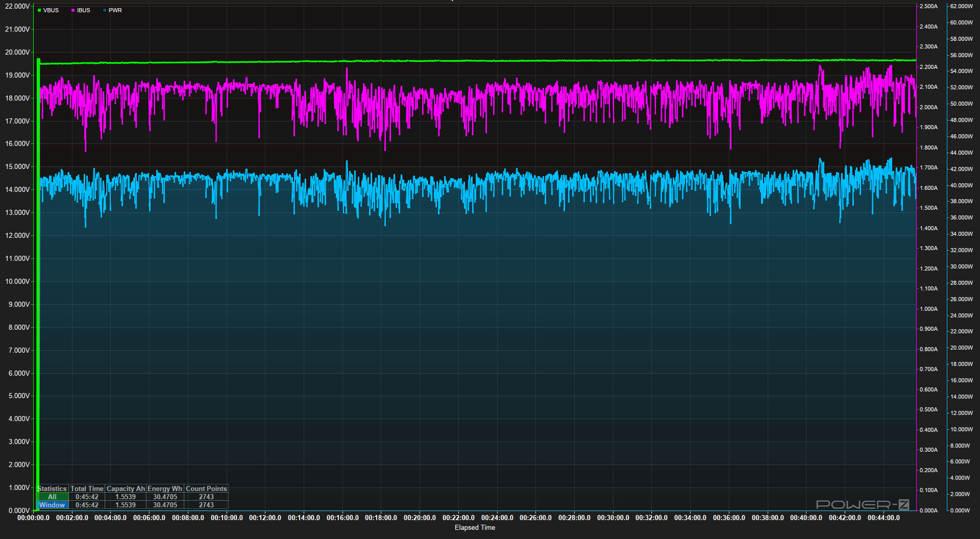Toggle the VBUS legend entry

[x=48, y=10]
